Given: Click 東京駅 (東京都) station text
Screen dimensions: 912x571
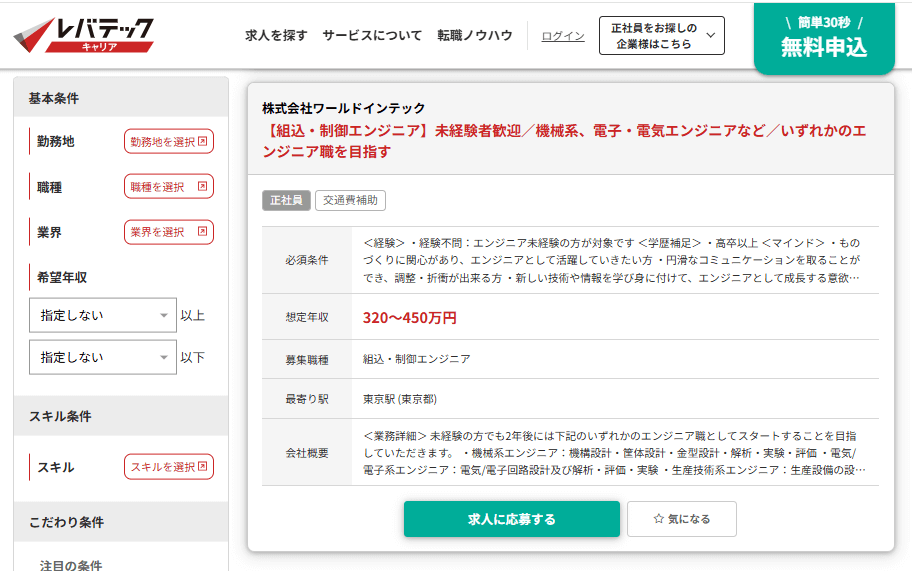Looking at the screenshot, I should click(x=400, y=399).
